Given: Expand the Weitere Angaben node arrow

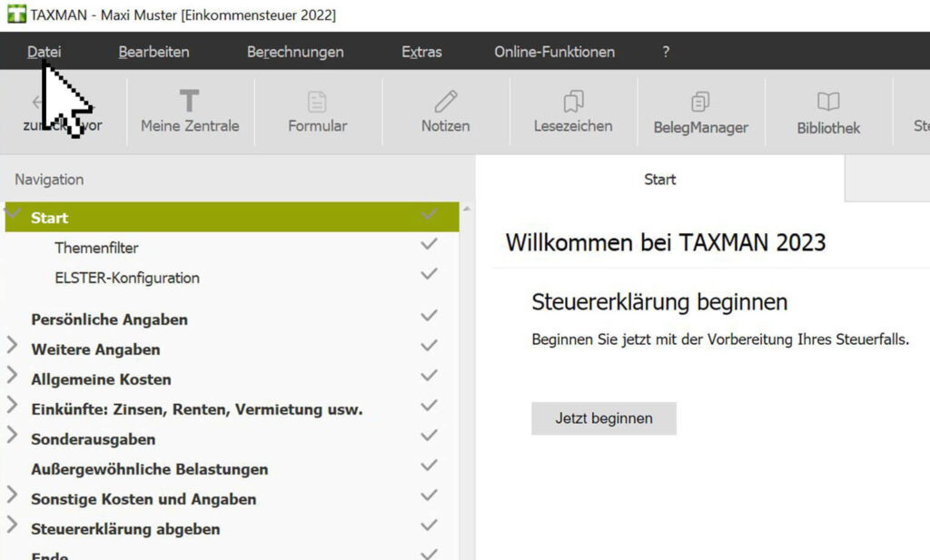Looking at the screenshot, I should tap(12, 345).
